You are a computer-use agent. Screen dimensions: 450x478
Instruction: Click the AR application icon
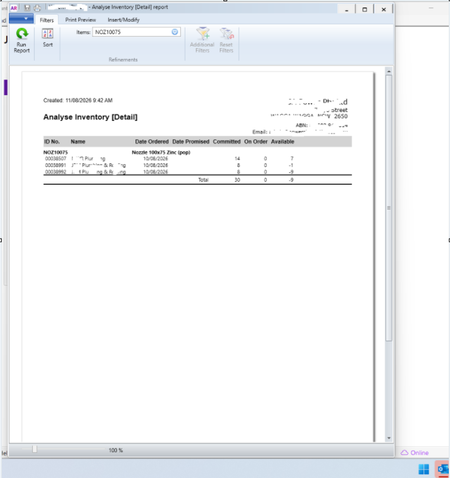tap(14, 8)
